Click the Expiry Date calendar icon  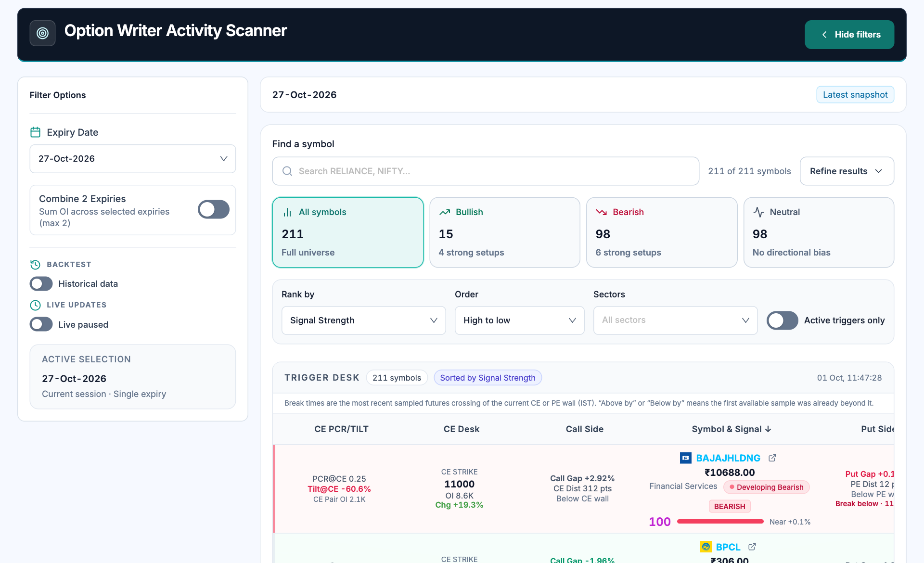click(x=35, y=132)
